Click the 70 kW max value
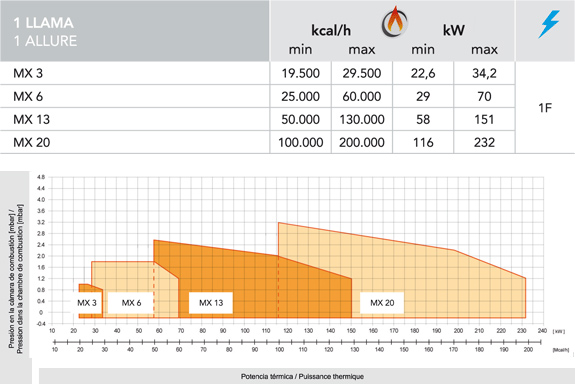This screenshot has width=575, height=388. [484, 96]
